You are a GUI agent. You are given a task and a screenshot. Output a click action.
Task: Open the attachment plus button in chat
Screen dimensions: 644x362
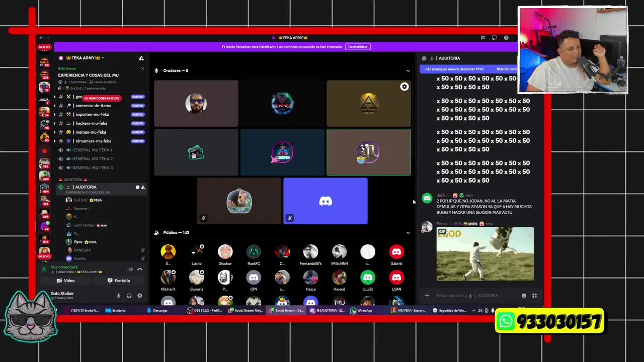click(427, 296)
